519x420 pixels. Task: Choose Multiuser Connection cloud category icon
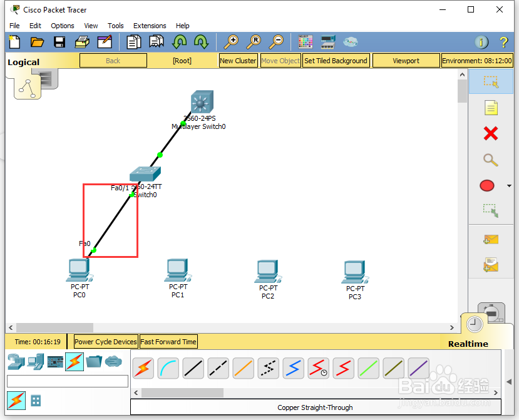pos(113,361)
